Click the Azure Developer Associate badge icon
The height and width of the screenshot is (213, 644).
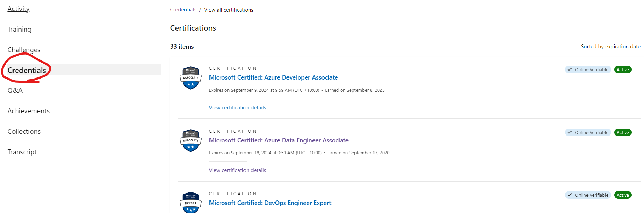(191, 78)
